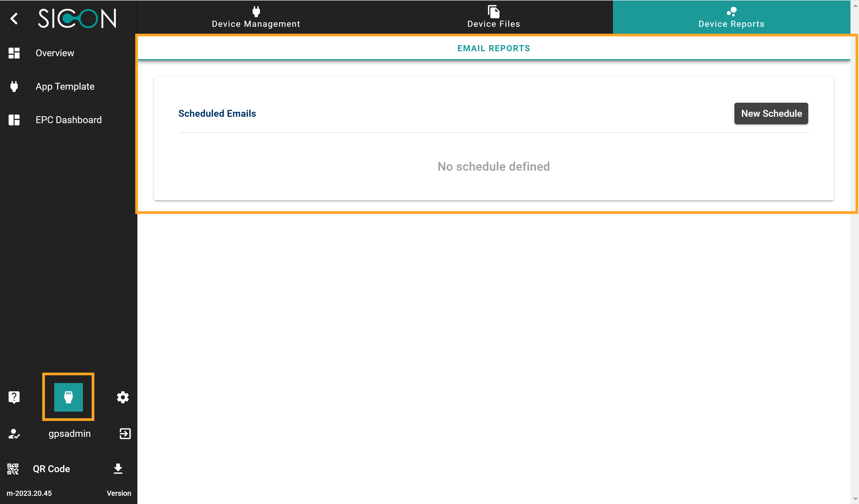
Task: Click the user profile check icon
Action: (14, 433)
